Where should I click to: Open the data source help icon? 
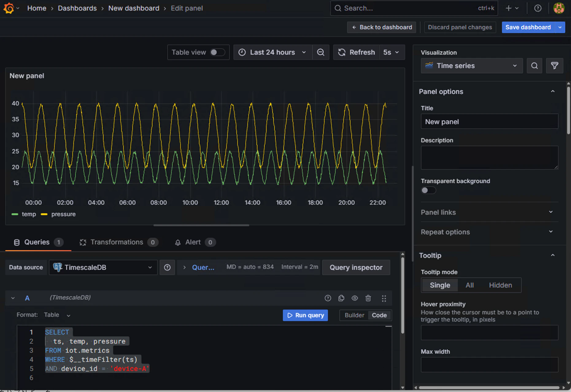pyautogui.click(x=167, y=267)
